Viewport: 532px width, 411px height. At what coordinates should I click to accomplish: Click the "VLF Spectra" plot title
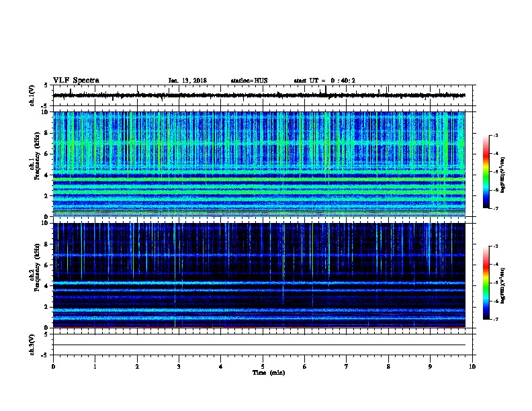pos(76,81)
